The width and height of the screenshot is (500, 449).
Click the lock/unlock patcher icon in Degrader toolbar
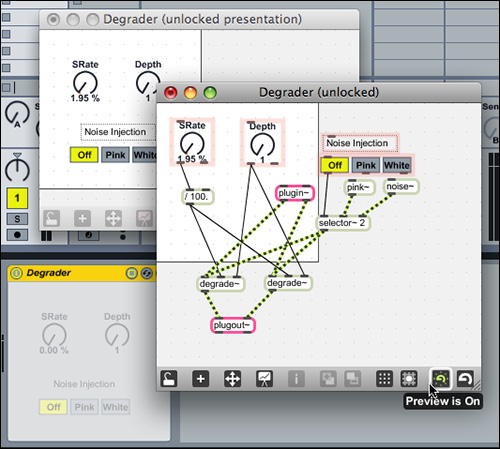[x=169, y=379]
